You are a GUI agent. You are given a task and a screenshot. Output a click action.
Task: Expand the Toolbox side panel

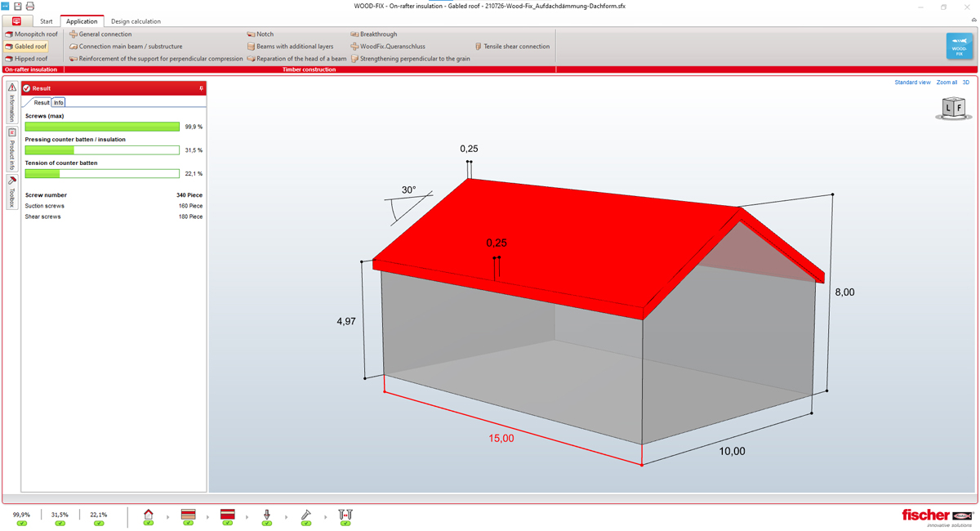click(x=12, y=193)
